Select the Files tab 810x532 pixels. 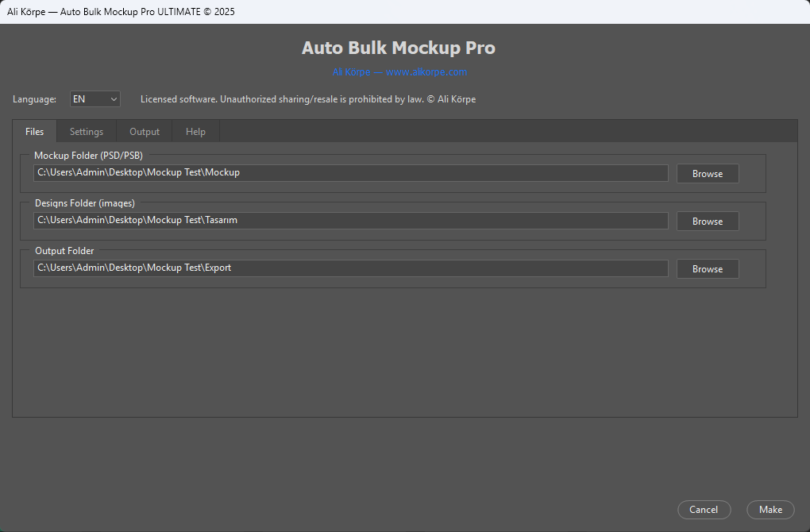tap(34, 131)
